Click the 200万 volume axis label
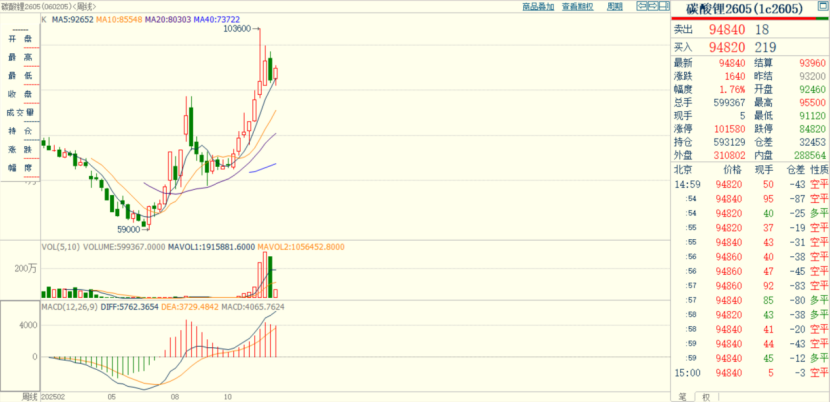This screenshot has width=831, height=403. point(25,269)
